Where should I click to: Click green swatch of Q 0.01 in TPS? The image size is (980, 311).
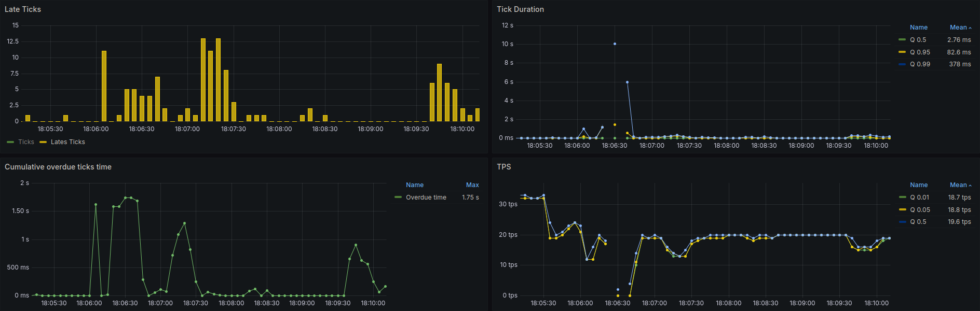902,197
